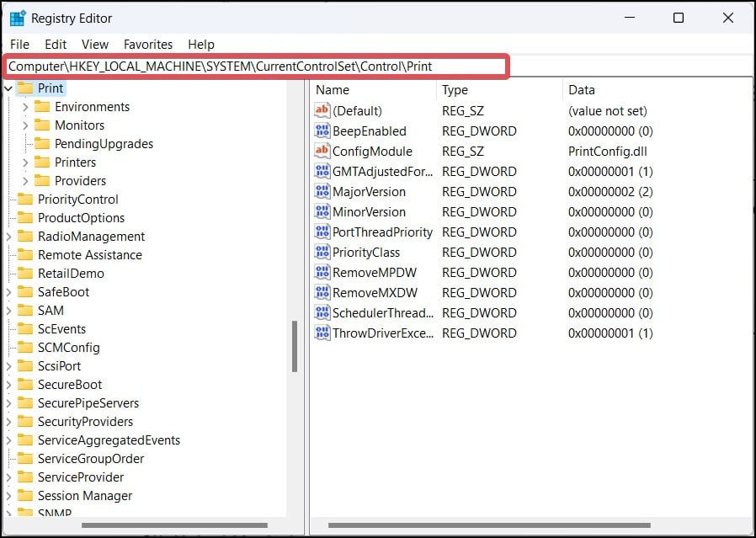Viewport: 756px width, 538px height.
Task: Expand the Environments subkey
Action: point(25,107)
